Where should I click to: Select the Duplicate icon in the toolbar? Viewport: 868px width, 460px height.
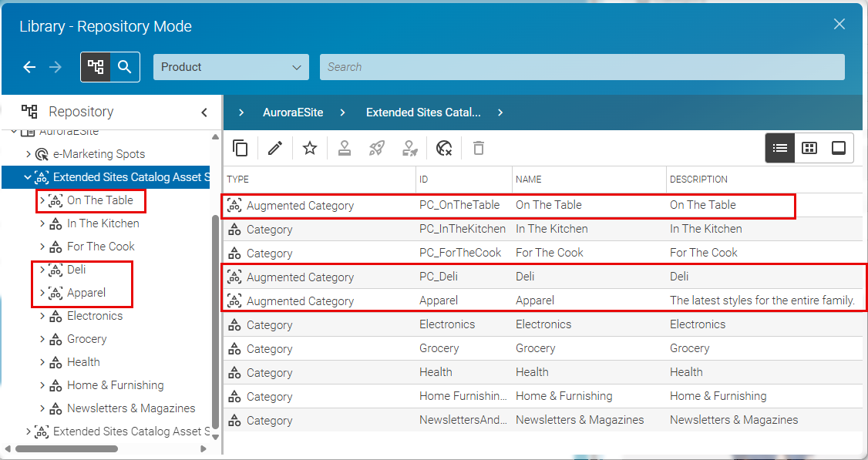coord(241,147)
